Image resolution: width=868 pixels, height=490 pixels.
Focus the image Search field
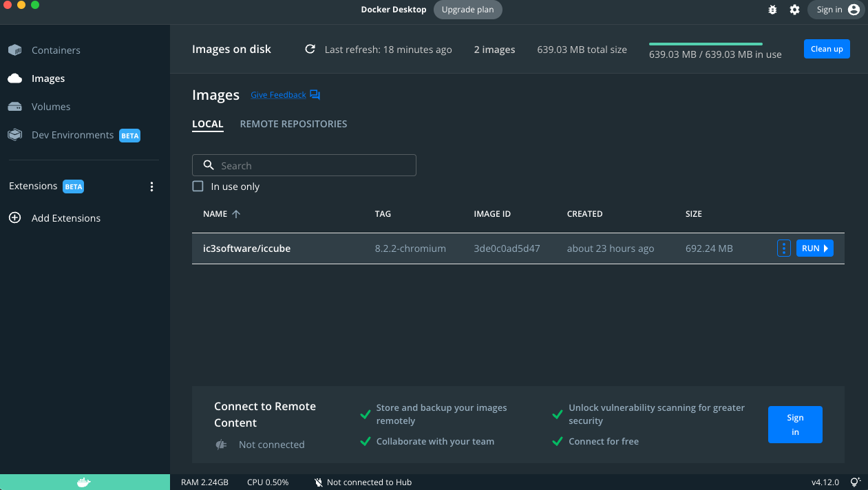tap(304, 165)
